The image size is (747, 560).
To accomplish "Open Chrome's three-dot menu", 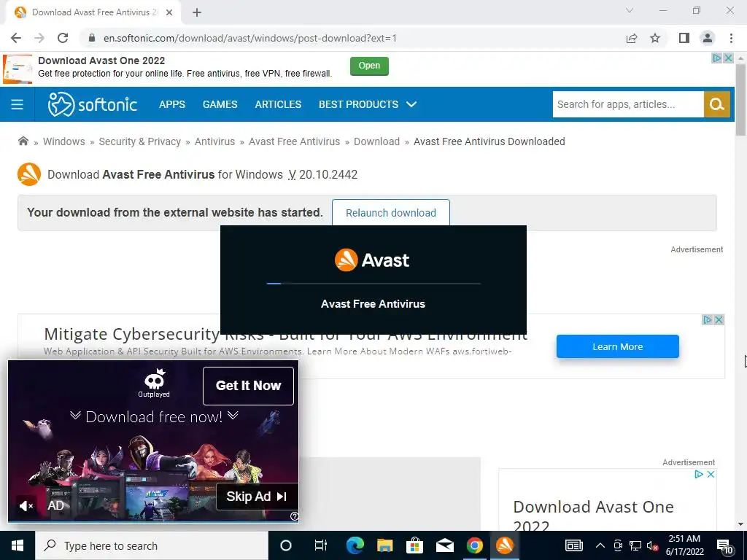I will pyautogui.click(x=731, y=38).
